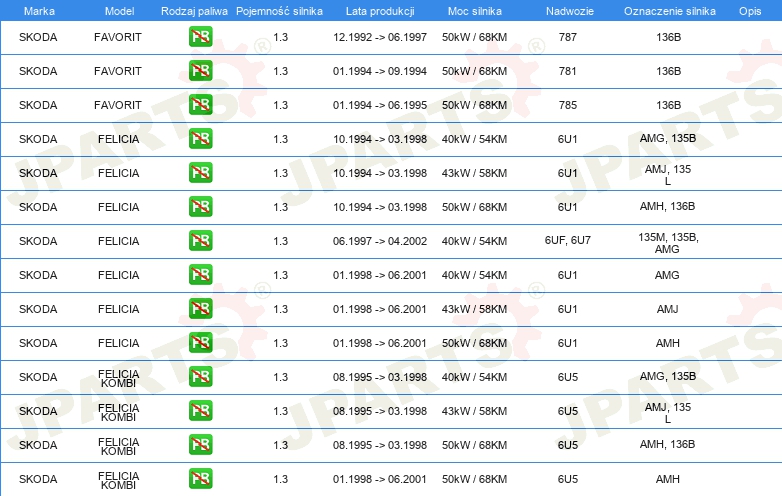Click fuel icon in Felicia 6UF, 6U7 row
The width and height of the screenshot is (782, 496).
[x=200, y=241]
